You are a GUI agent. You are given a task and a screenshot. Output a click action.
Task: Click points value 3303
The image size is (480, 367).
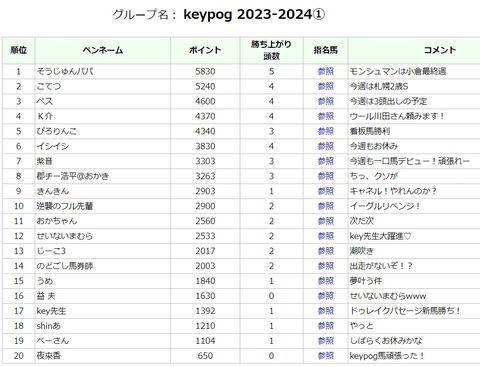point(205,161)
